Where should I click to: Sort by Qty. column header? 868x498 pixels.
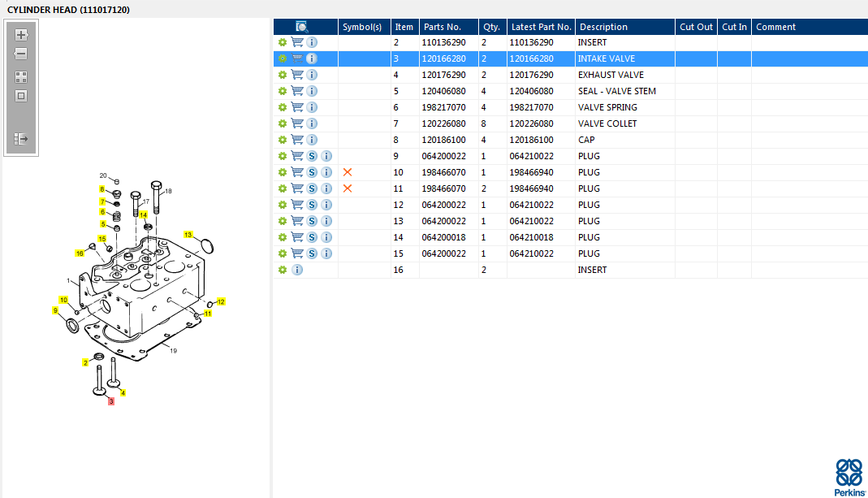pyautogui.click(x=491, y=27)
